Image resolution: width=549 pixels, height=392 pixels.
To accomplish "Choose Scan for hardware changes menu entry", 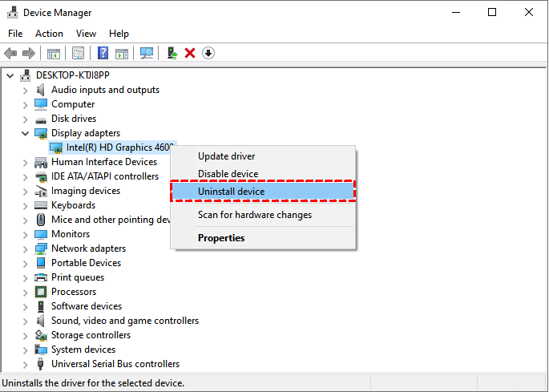I will (x=263, y=215).
